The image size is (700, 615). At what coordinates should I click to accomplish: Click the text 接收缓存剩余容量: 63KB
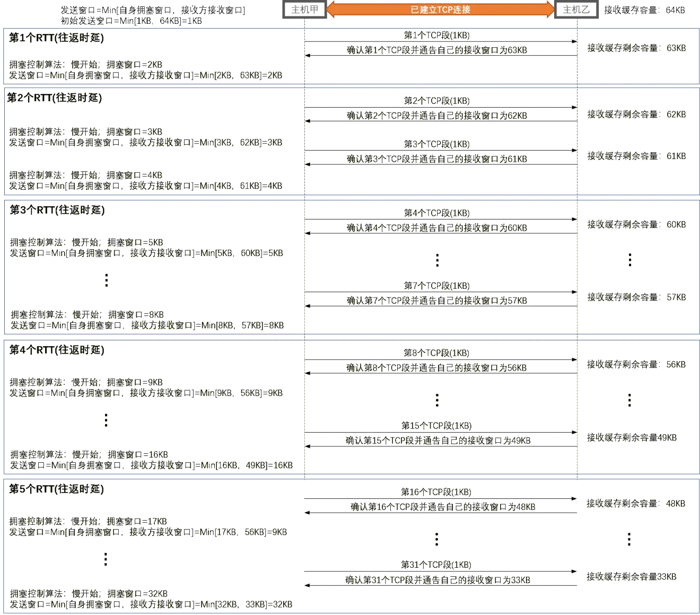tap(636, 48)
